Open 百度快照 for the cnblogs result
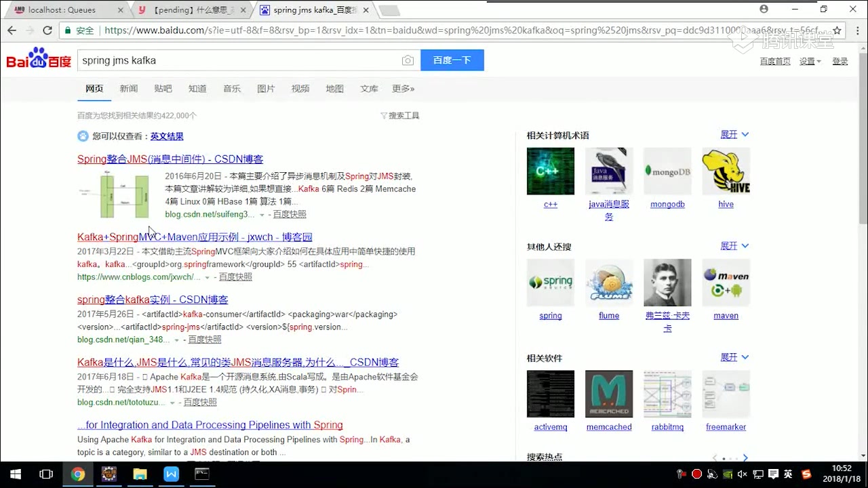 point(235,277)
